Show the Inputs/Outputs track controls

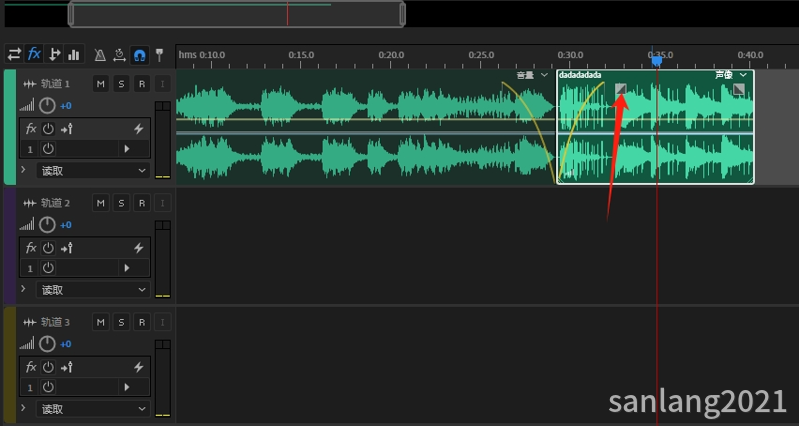point(14,54)
